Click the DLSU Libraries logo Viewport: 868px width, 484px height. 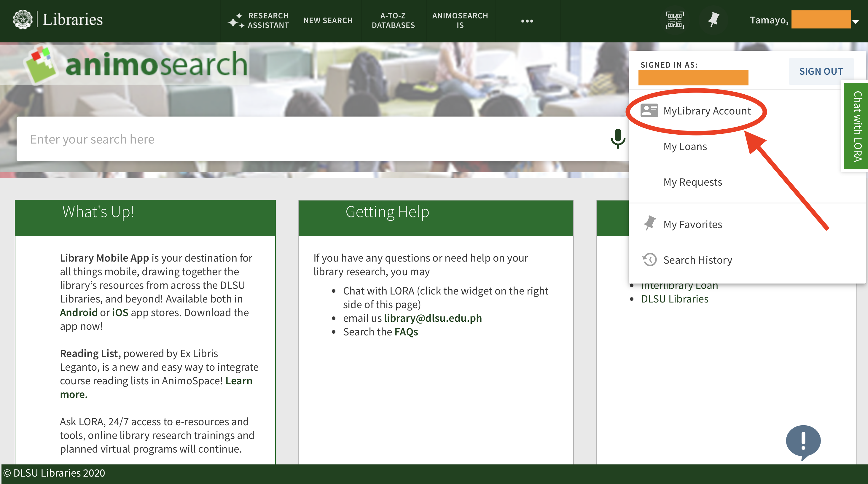tap(57, 20)
